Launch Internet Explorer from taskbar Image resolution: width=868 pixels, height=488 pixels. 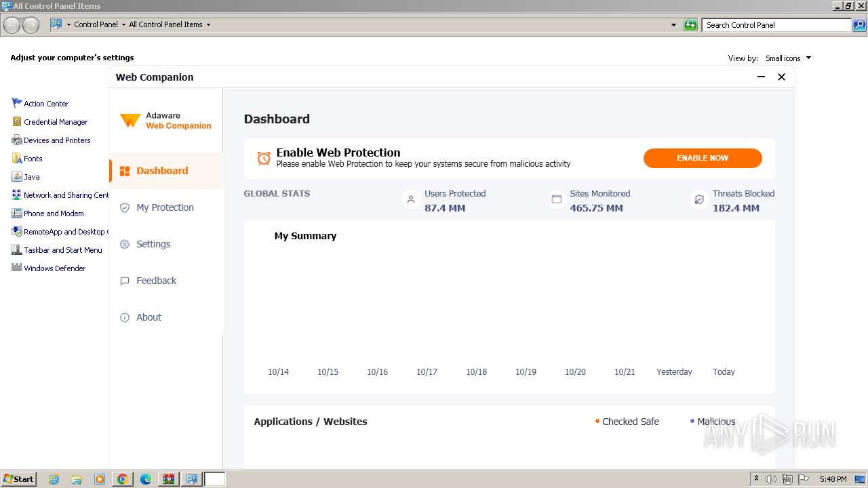tap(54, 479)
